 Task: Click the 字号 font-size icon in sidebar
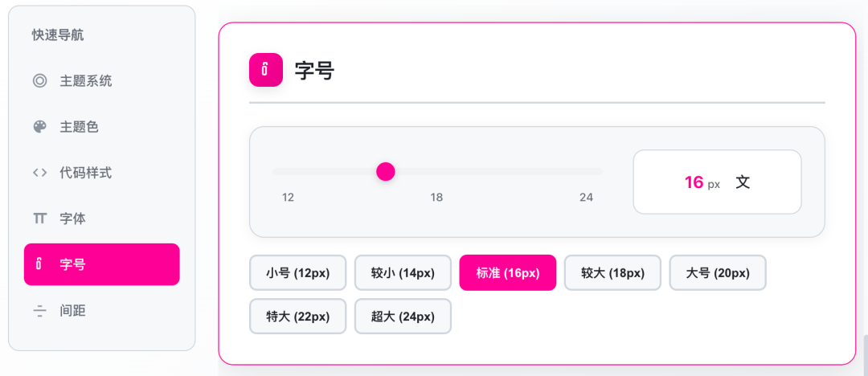40,264
